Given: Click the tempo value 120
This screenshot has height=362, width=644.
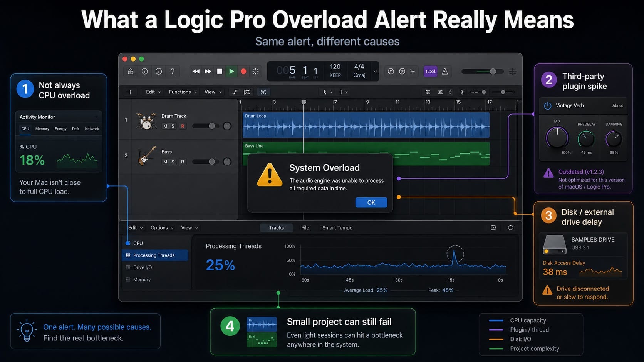Looking at the screenshot, I should tap(335, 67).
